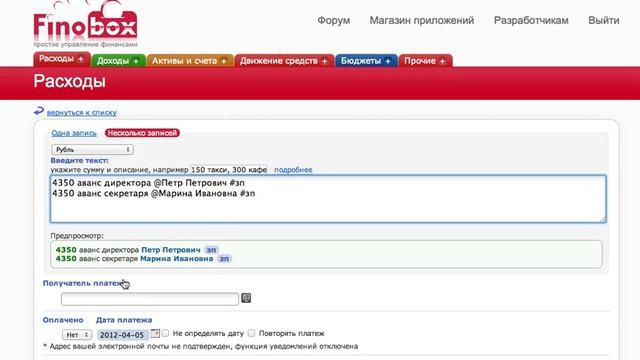The width and height of the screenshot is (640, 360).
Task: Click the text area resize handle corner
Action: pyautogui.click(x=603, y=220)
